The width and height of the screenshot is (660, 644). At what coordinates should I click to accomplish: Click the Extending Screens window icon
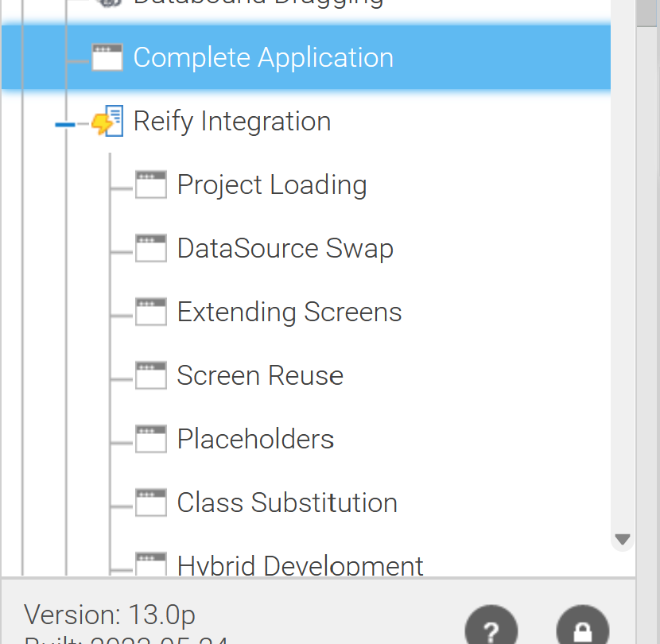[151, 312]
